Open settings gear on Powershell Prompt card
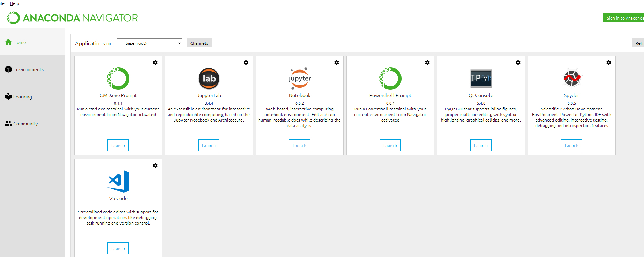644x257 pixels. tap(427, 63)
